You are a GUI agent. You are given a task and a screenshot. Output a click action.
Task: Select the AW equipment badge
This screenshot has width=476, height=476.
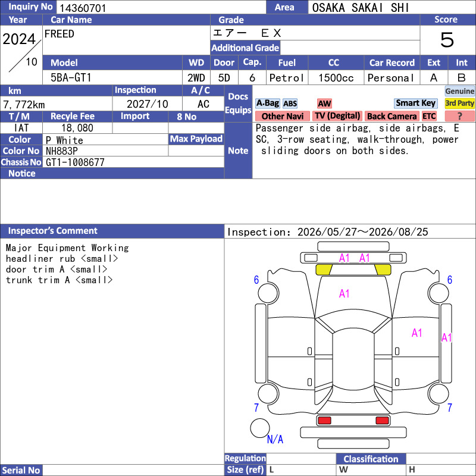324,104
